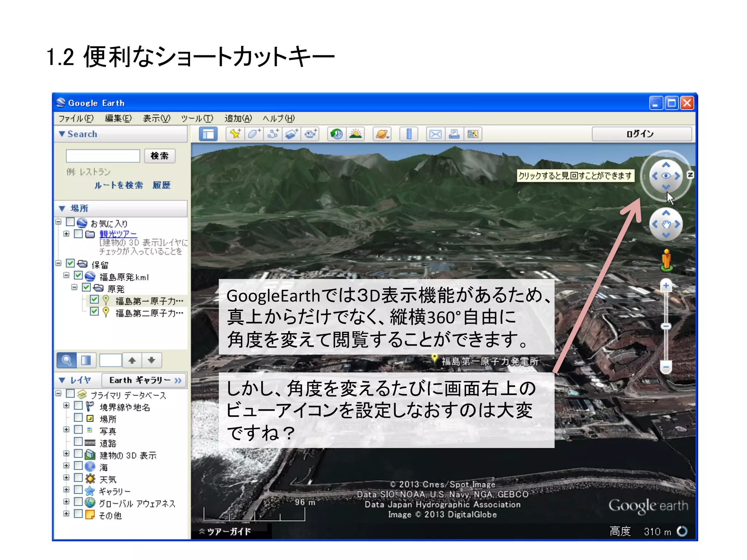Expand the ツアーガイド bar
Screen dimensions: 747x560
(x=225, y=532)
